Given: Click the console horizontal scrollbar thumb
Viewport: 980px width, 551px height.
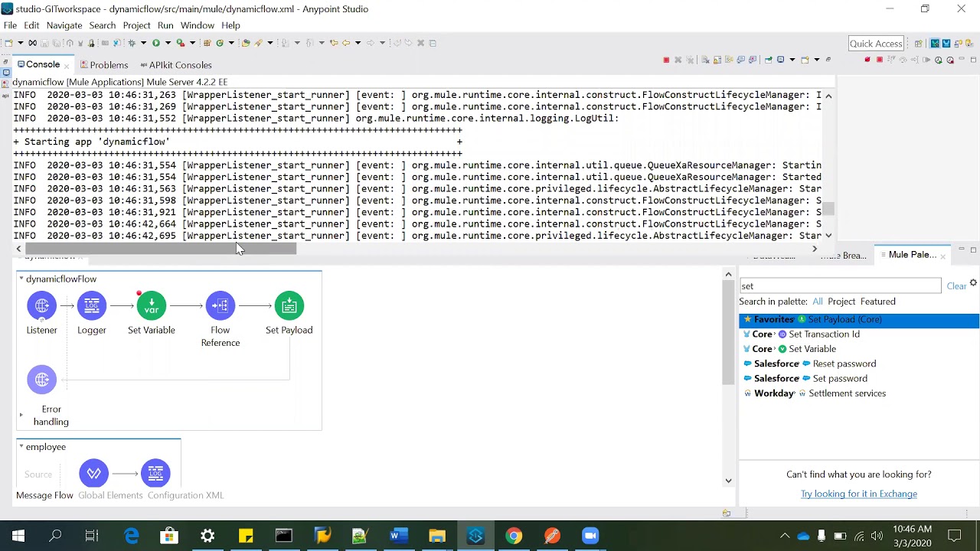Looking at the screenshot, I should pos(161,249).
